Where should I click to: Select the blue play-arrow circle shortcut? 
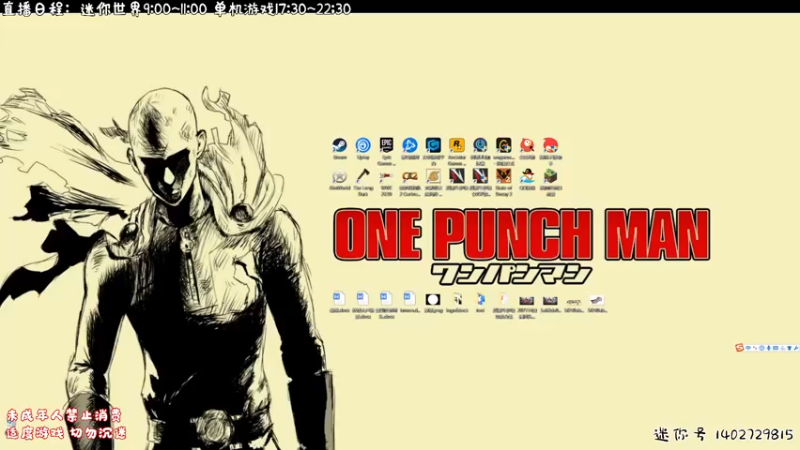(410, 145)
